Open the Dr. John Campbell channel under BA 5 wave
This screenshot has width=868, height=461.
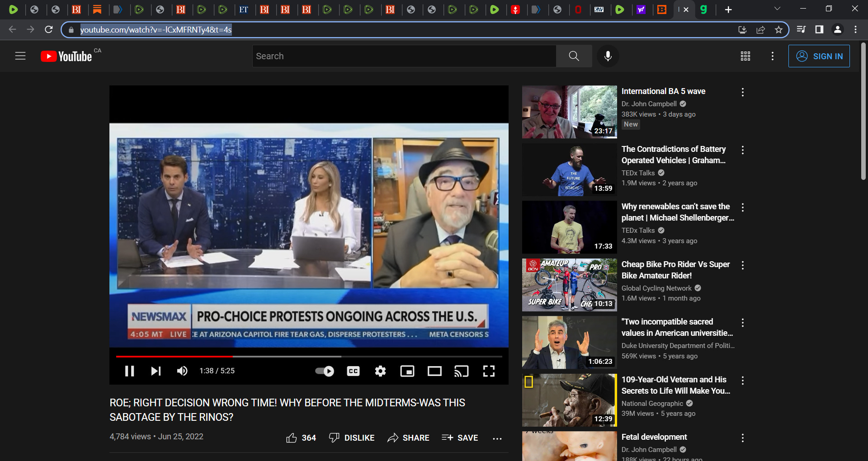(x=649, y=104)
